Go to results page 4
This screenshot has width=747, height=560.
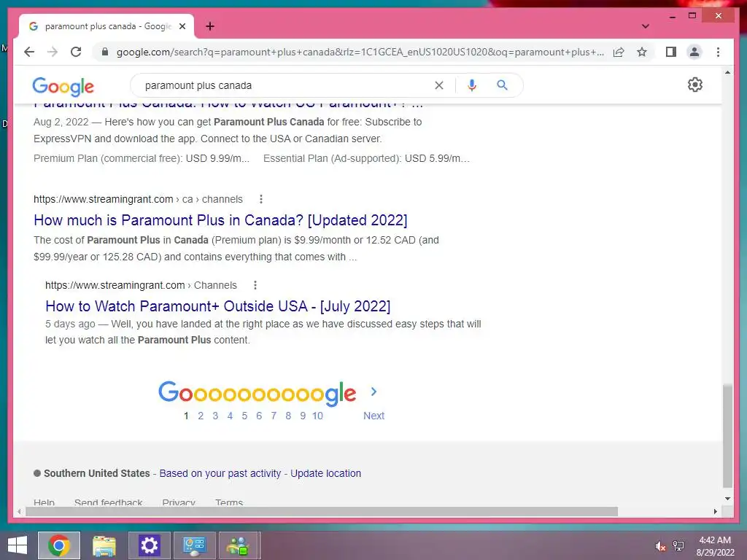click(230, 416)
